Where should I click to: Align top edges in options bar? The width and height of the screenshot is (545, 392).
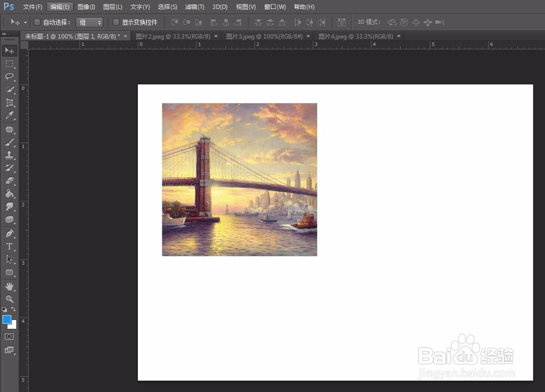tap(175, 22)
